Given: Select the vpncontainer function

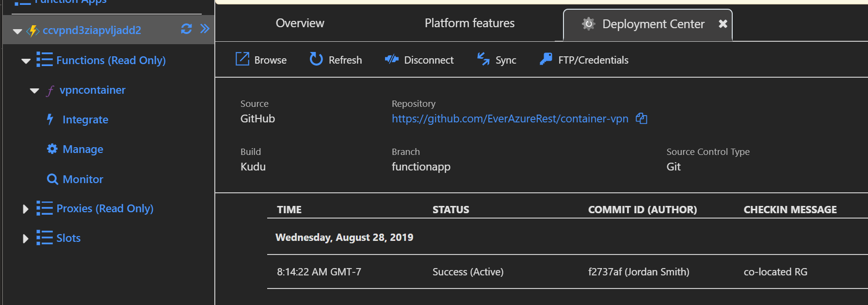Looking at the screenshot, I should (x=92, y=90).
